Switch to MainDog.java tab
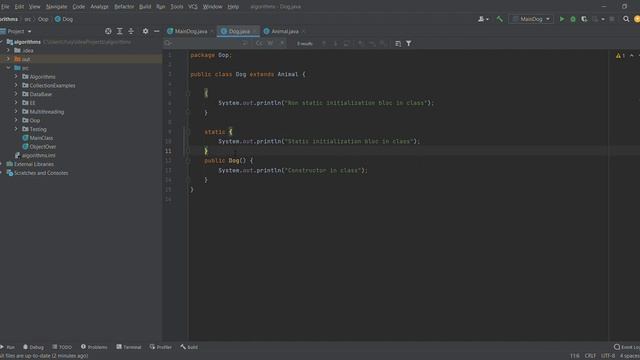 190,31
